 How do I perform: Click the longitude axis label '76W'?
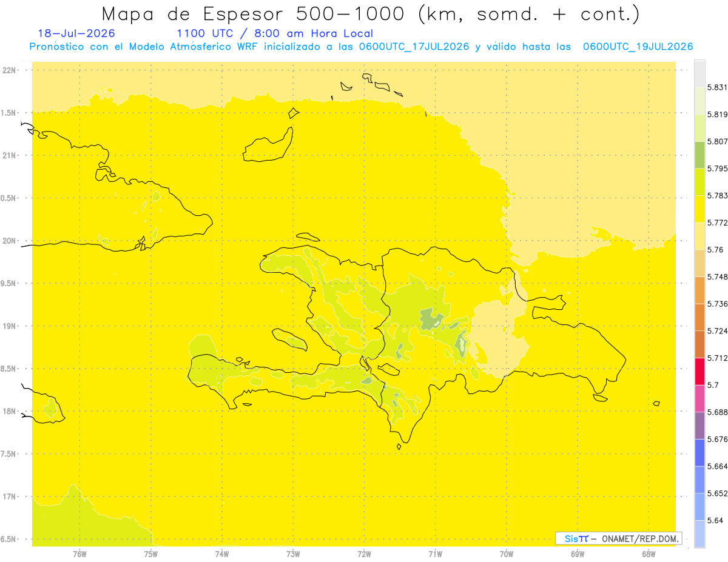click(x=79, y=554)
